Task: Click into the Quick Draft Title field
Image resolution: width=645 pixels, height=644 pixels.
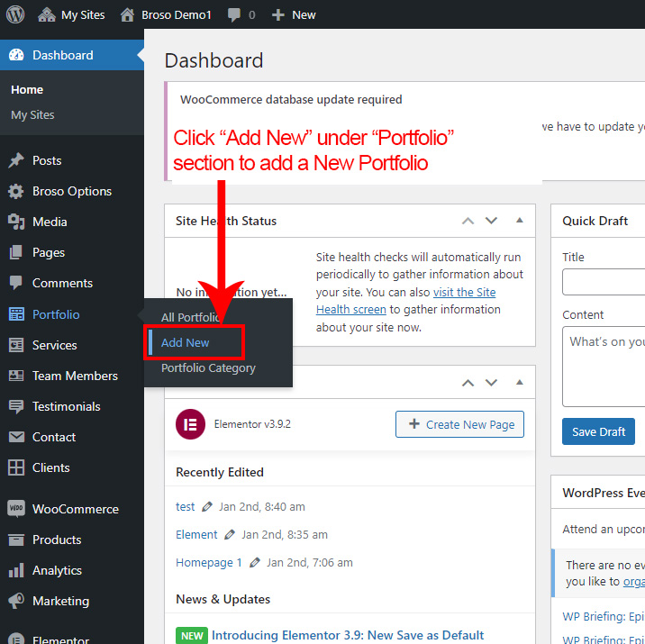Action: tap(604, 282)
